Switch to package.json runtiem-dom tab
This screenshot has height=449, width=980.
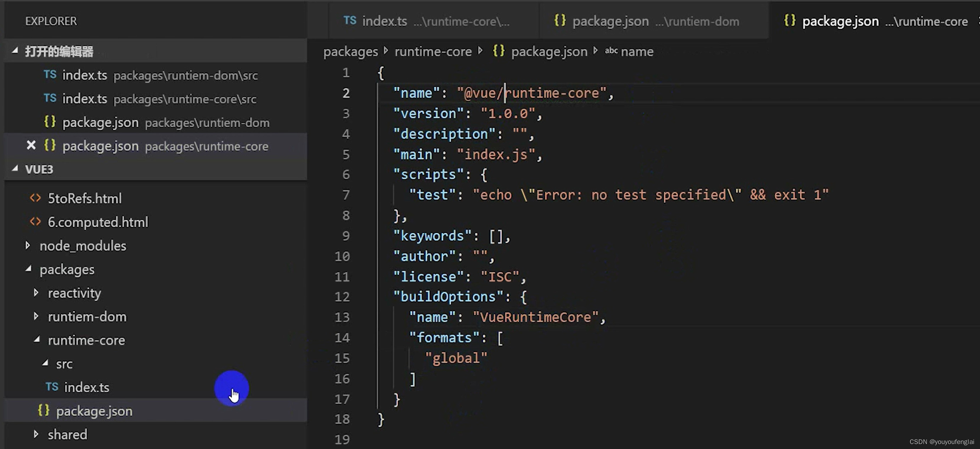pyautogui.click(x=647, y=21)
